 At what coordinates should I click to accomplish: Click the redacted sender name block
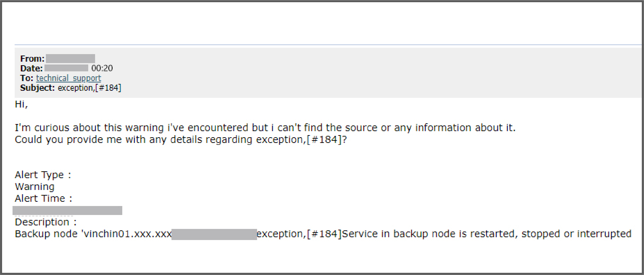(x=70, y=58)
